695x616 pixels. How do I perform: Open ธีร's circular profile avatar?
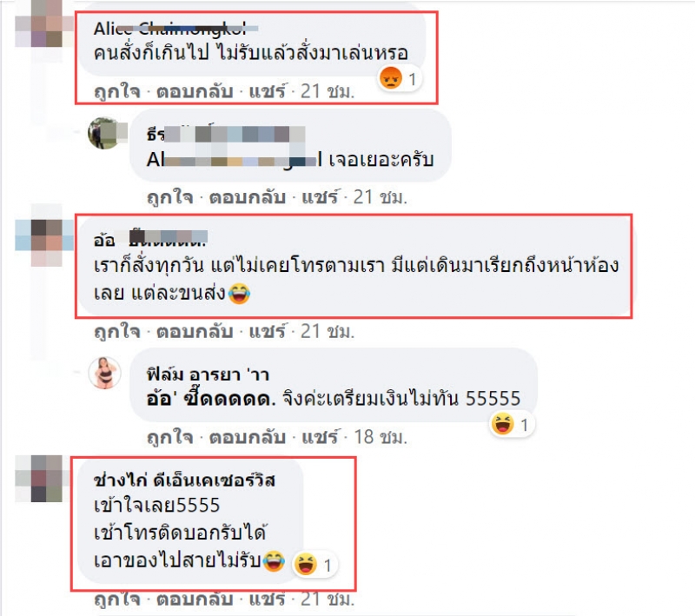click(x=104, y=133)
